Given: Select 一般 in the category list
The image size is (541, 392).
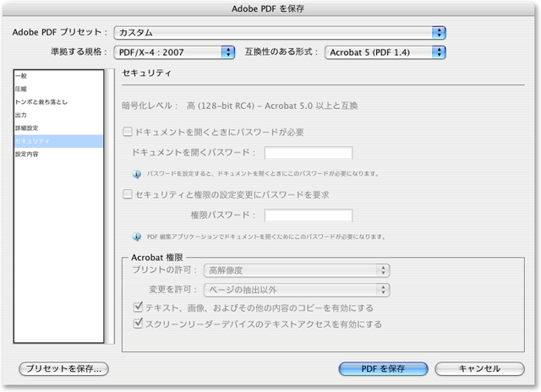Looking at the screenshot, I should [21, 77].
